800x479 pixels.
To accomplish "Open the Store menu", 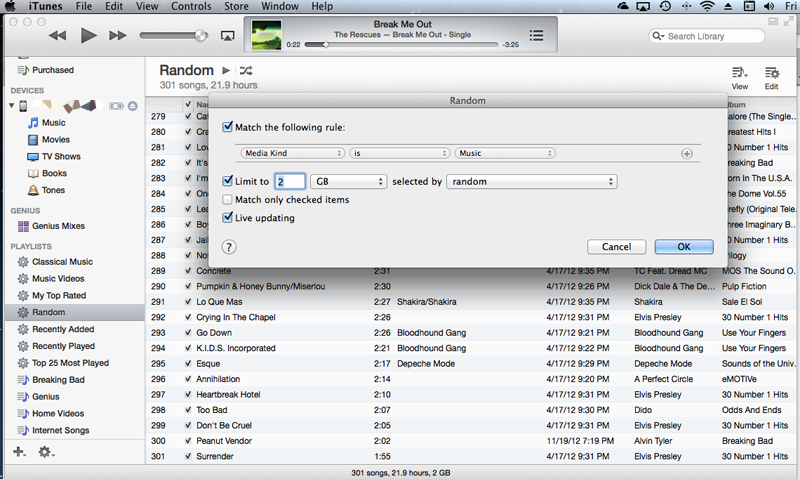I will [236, 6].
